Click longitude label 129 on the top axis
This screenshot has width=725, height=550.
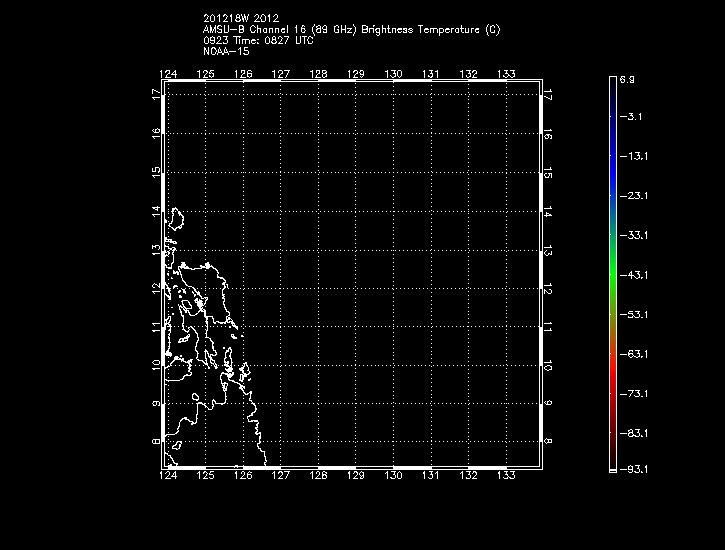pos(356,74)
